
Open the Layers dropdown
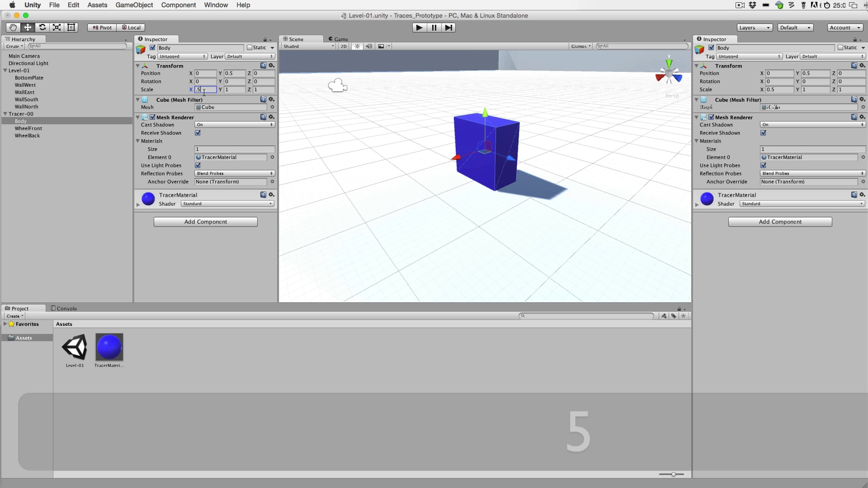(x=755, y=27)
